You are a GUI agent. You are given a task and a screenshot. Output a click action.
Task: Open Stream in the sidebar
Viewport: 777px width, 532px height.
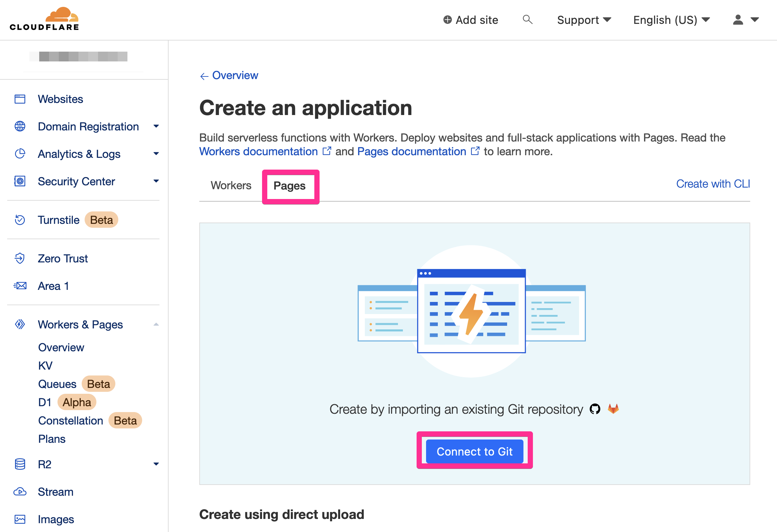56,492
